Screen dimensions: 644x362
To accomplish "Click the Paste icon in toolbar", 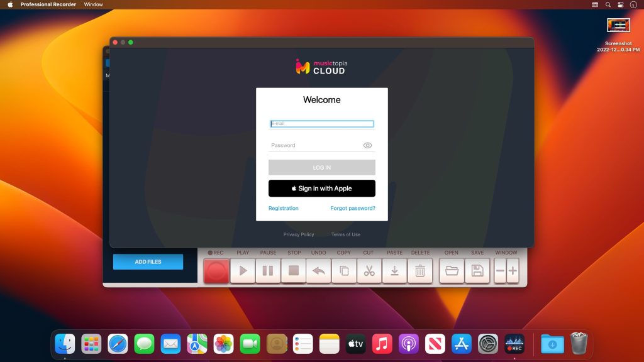I will click(394, 271).
